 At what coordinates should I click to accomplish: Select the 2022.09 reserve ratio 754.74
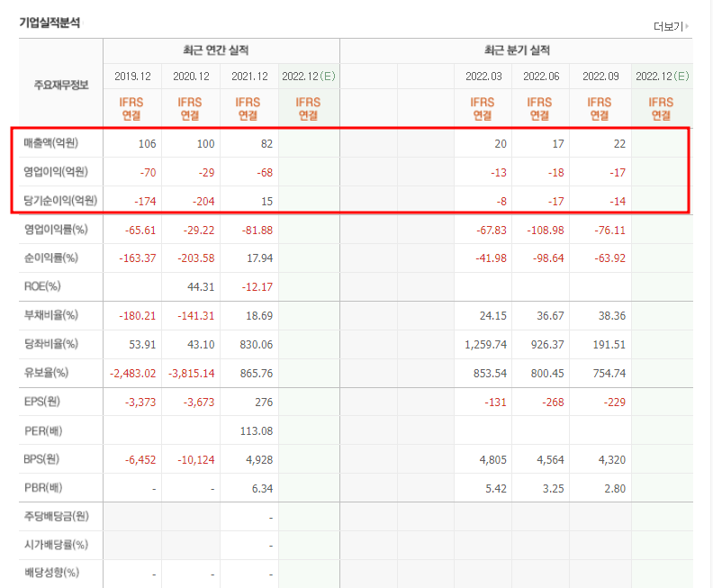609,374
